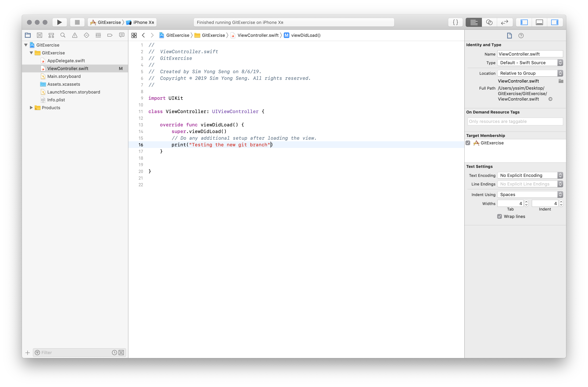Toggle the Debug area panel
The width and height of the screenshot is (588, 387).
click(539, 22)
